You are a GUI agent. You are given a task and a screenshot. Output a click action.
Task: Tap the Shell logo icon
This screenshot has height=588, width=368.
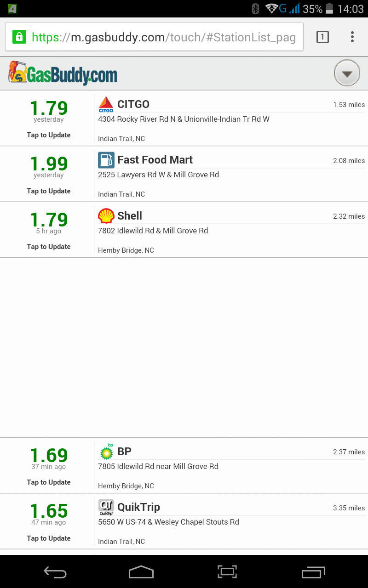coord(106,216)
